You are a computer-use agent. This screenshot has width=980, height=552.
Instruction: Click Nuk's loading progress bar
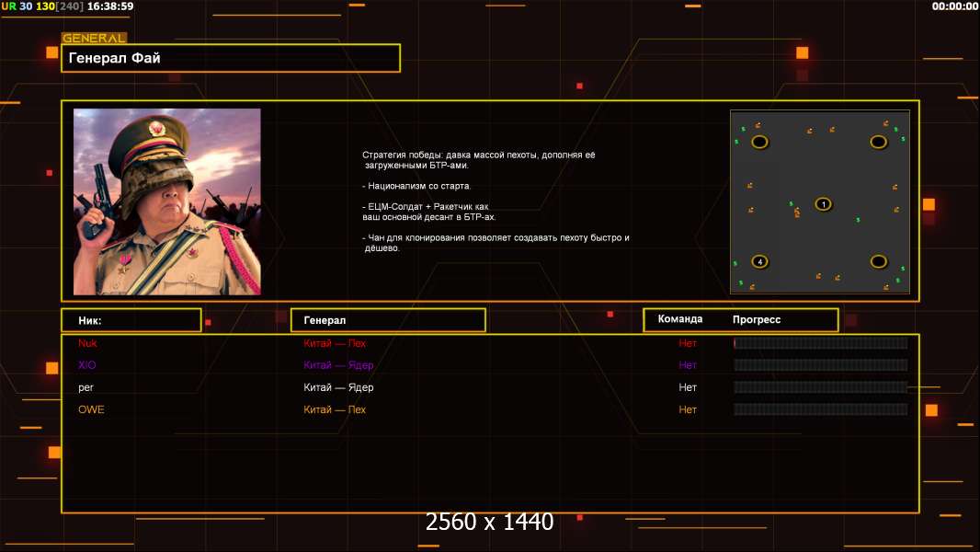pyautogui.click(x=821, y=342)
